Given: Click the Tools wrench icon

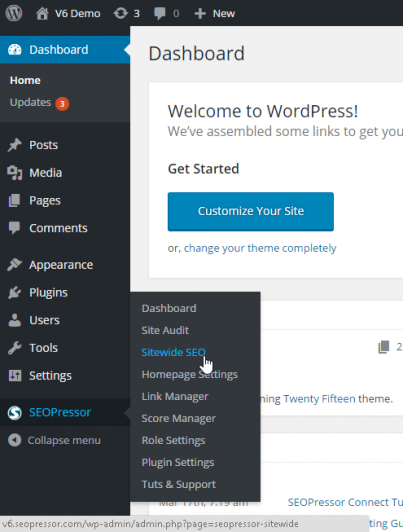Looking at the screenshot, I should 14,348.
